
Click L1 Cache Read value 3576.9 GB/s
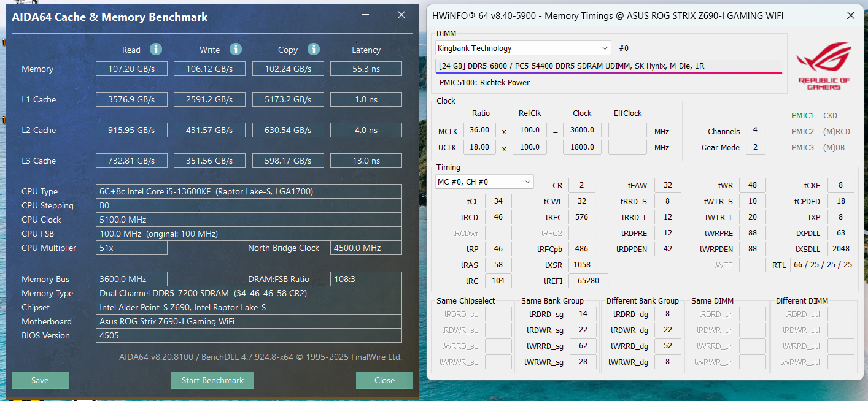tap(131, 99)
